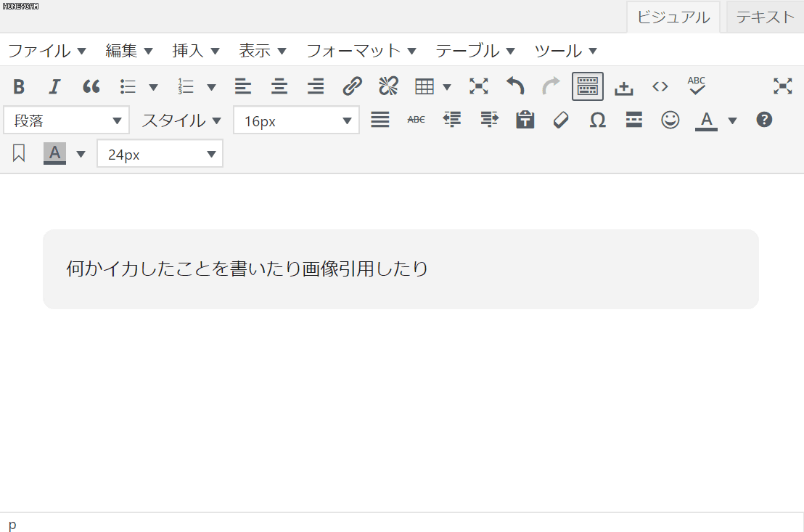Open the スタイル styles dropdown
Image resolution: width=804 pixels, height=532 pixels.
(x=181, y=120)
